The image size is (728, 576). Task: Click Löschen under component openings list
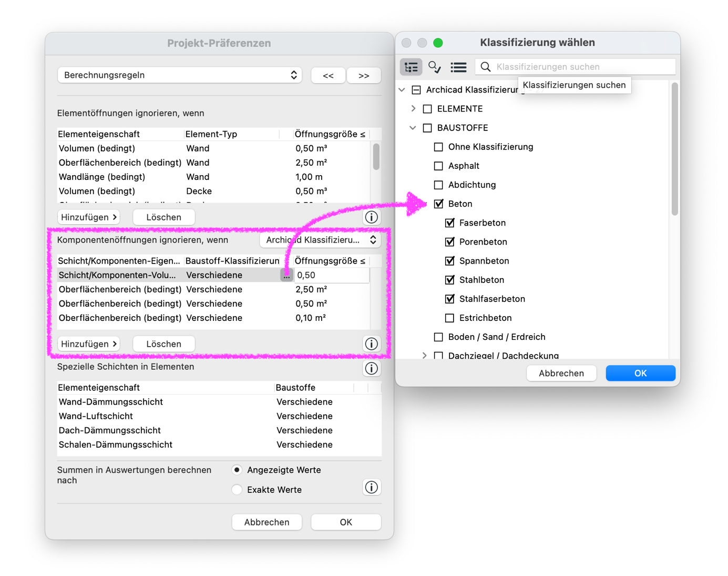point(163,343)
